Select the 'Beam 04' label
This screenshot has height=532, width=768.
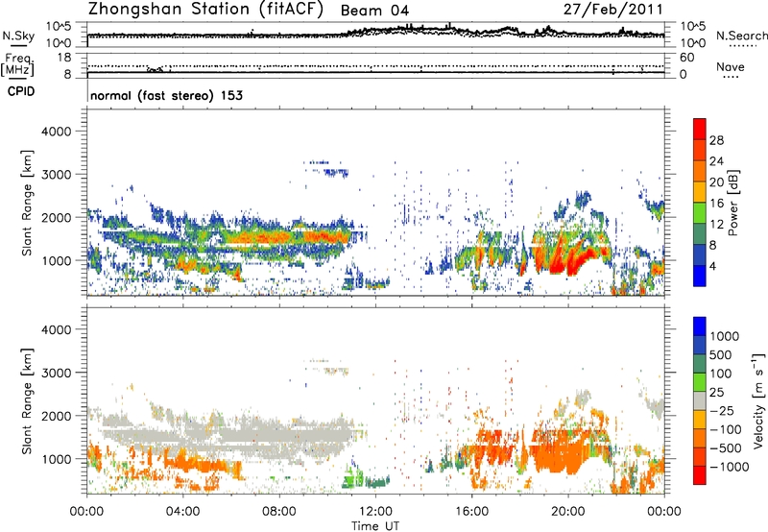(x=374, y=11)
